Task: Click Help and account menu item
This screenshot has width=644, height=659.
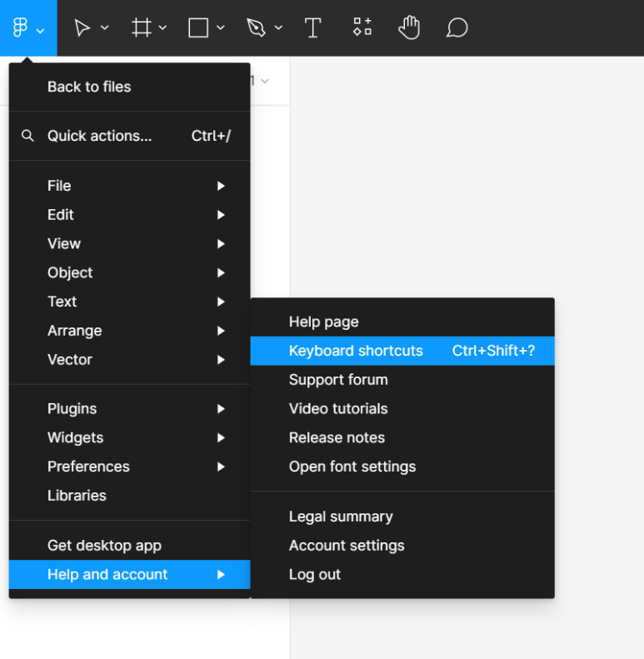Action: [x=129, y=575]
